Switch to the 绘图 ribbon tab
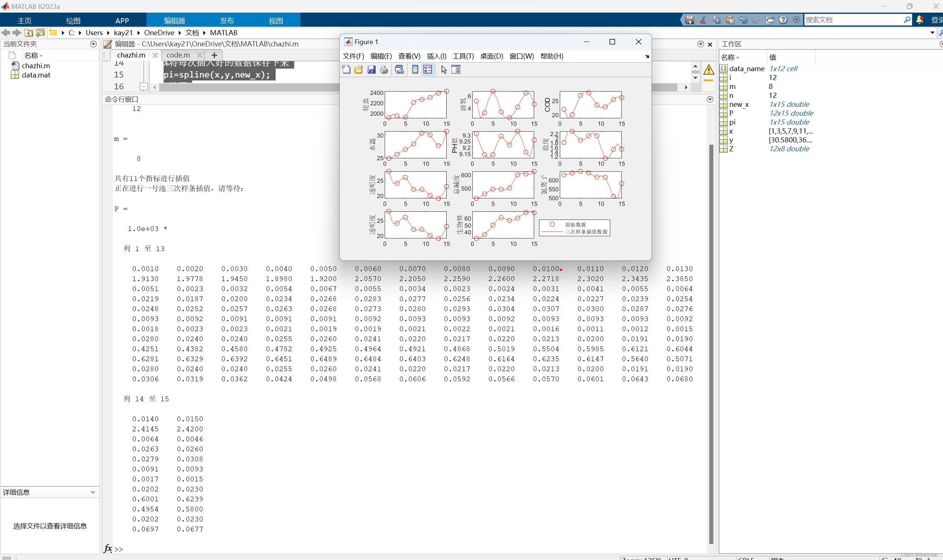 click(73, 21)
